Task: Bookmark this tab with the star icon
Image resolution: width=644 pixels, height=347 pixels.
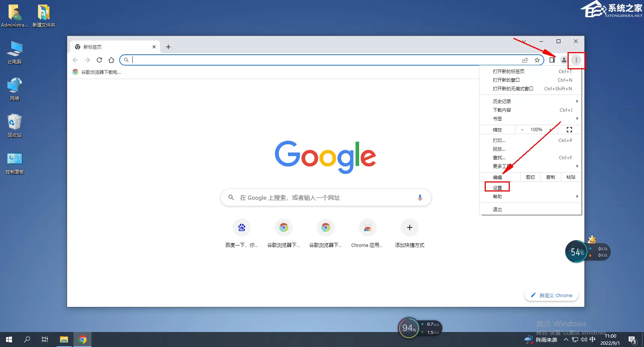Action: (x=537, y=60)
